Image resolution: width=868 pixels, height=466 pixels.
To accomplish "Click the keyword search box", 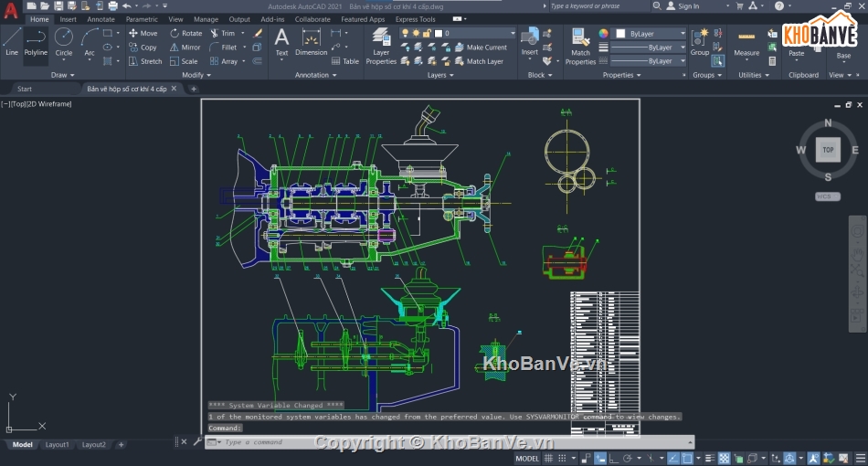I will pyautogui.click(x=599, y=6).
